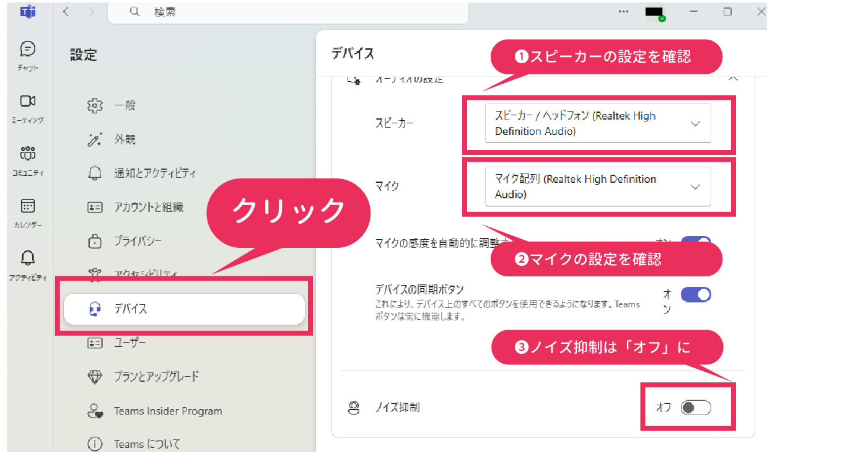Open the Teams Insider Program settings page
Image resolution: width=868 pixels, height=453 pixels.
[x=167, y=411]
